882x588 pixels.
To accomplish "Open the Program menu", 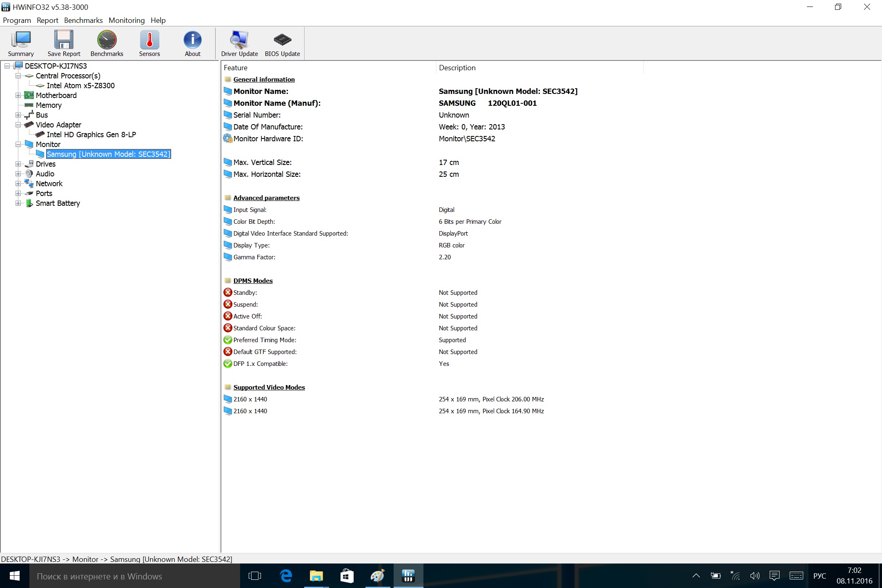I will pyautogui.click(x=17, y=20).
